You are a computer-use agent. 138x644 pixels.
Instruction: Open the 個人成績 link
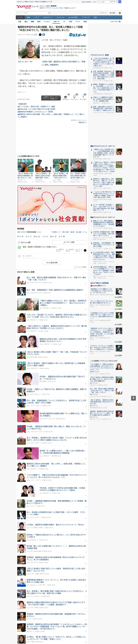point(79,232)
